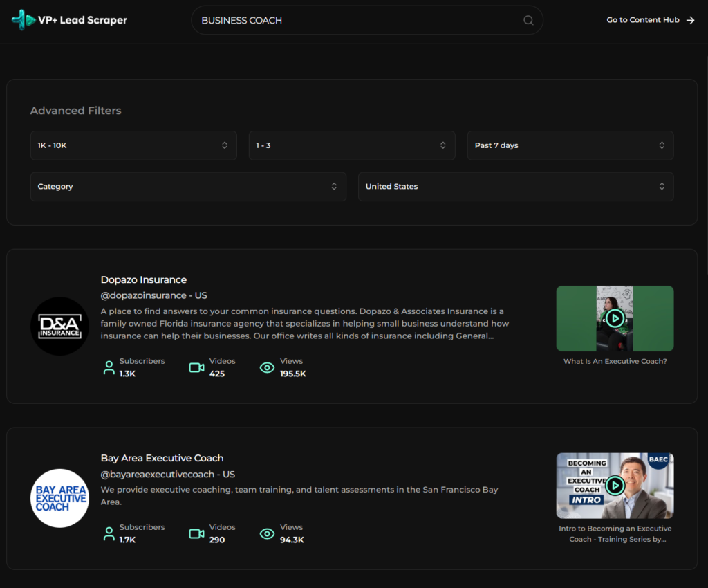The width and height of the screenshot is (708, 588).
Task: Open the United States country dropdown
Action: [x=516, y=187]
